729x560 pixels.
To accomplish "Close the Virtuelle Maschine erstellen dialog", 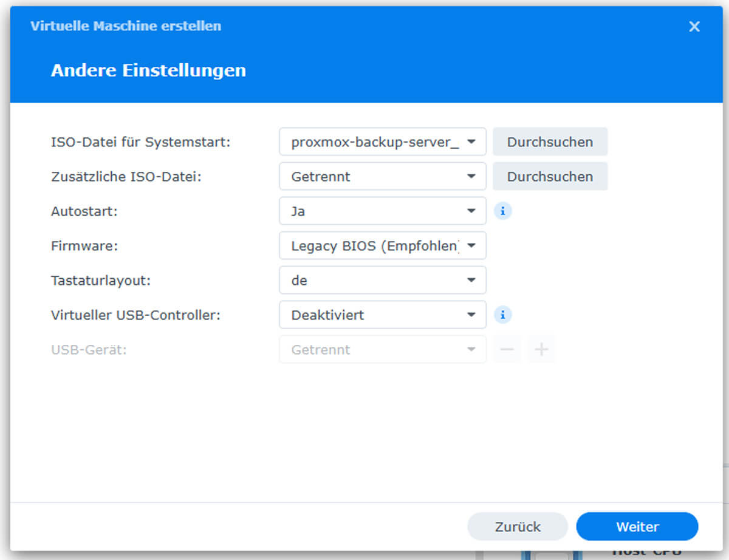I will [694, 27].
